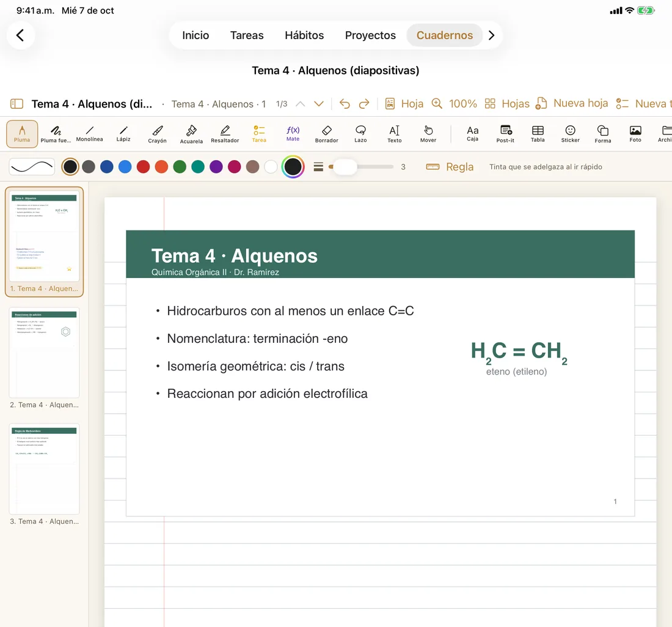672x627 pixels.
Task: Insert a Tabla
Action: click(x=538, y=134)
